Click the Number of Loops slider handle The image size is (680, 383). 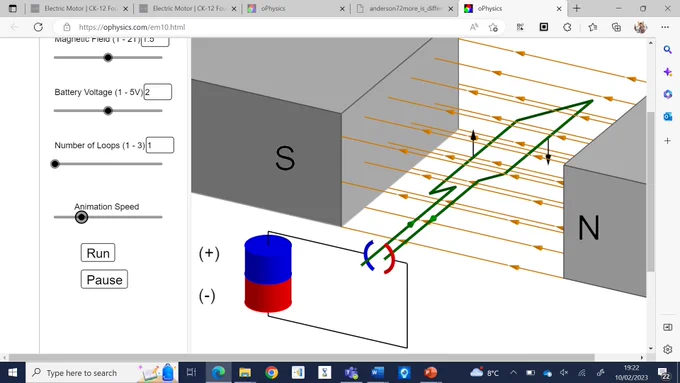55,164
